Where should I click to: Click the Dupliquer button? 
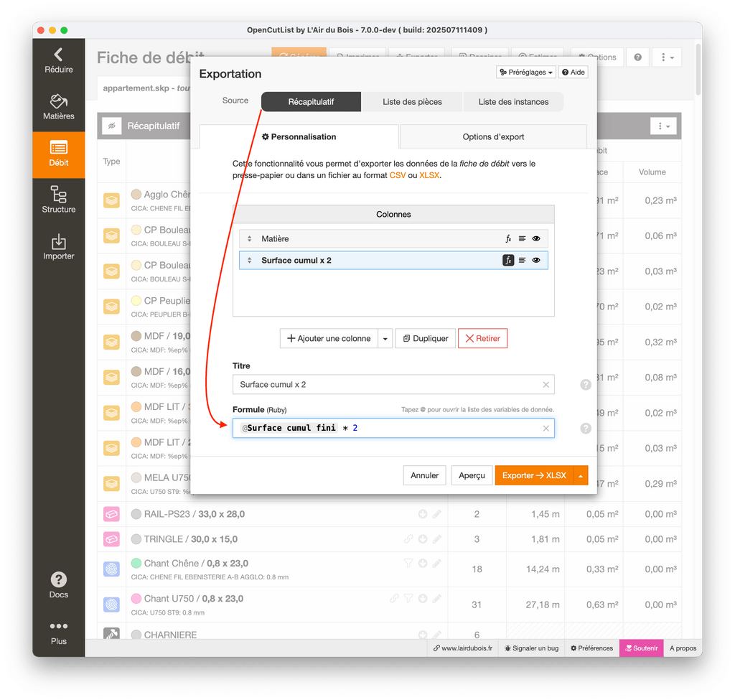[426, 339]
